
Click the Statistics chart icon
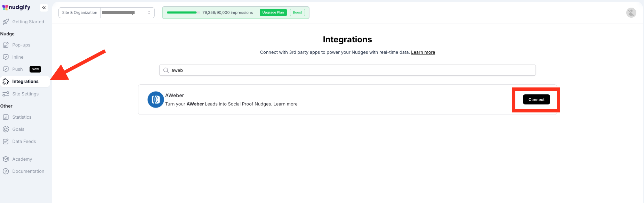click(6, 117)
